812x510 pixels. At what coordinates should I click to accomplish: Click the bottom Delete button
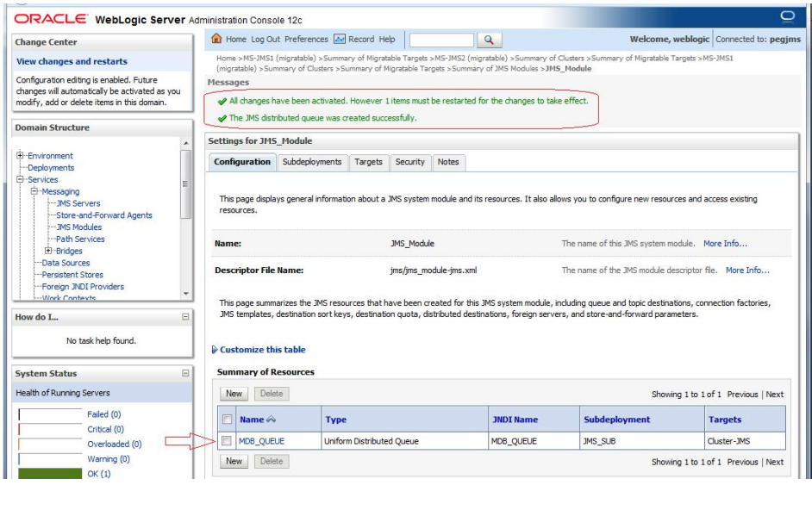272,461
